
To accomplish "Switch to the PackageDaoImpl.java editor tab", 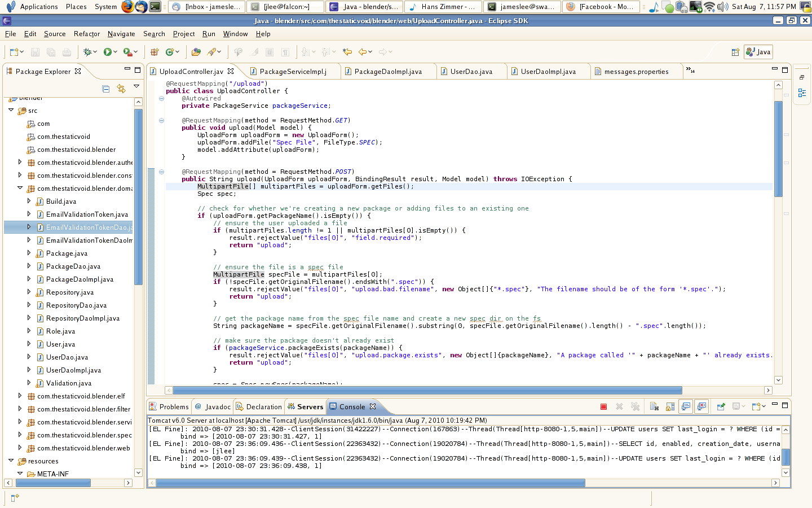I will (x=388, y=72).
